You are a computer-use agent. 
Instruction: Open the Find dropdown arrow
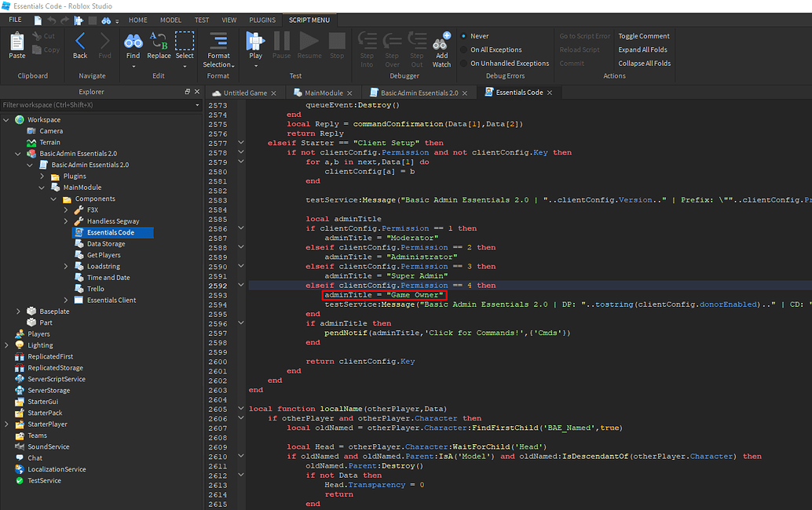click(133, 66)
